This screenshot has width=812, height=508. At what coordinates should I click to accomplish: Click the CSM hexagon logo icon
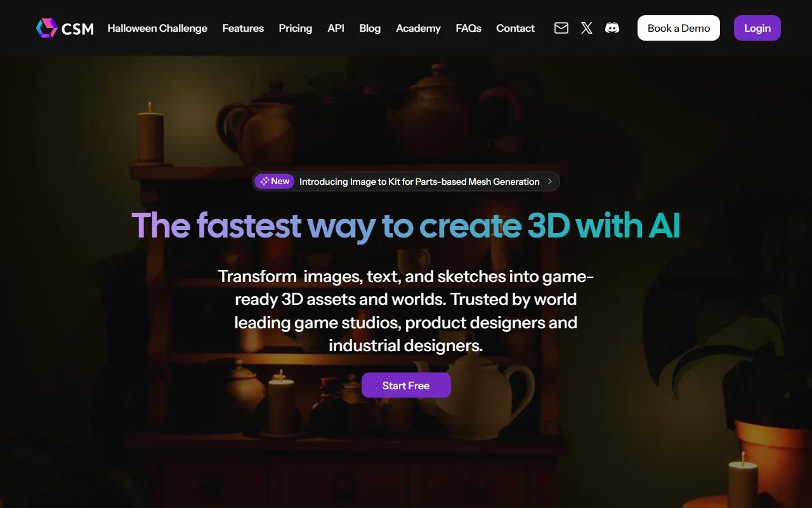point(47,28)
